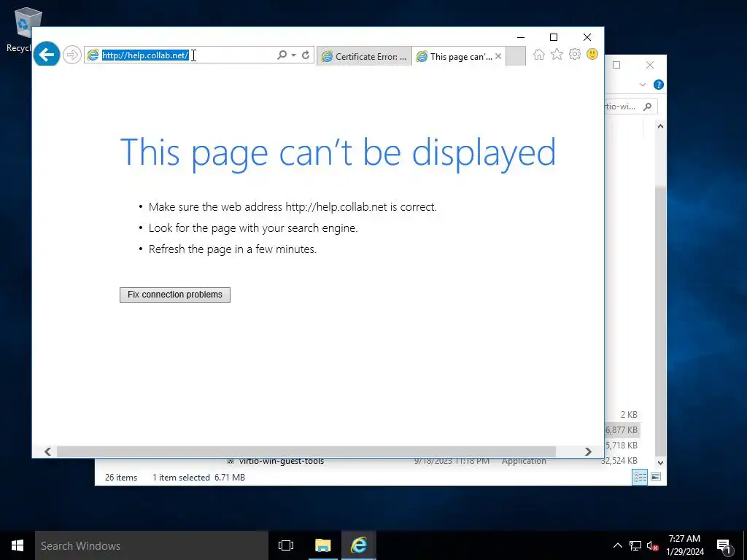The image size is (747, 560).
Task: Minimize the Internet Explorer window
Action: pos(521,37)
